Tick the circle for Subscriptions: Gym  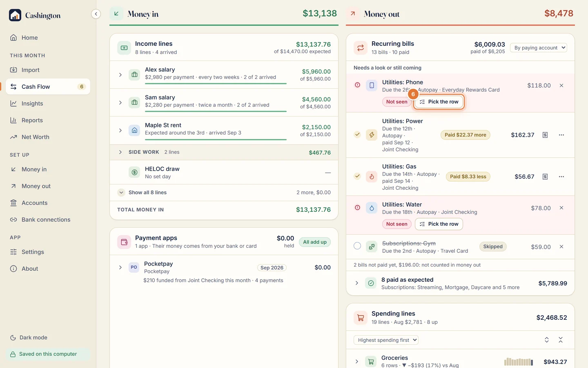pos(357,246)
